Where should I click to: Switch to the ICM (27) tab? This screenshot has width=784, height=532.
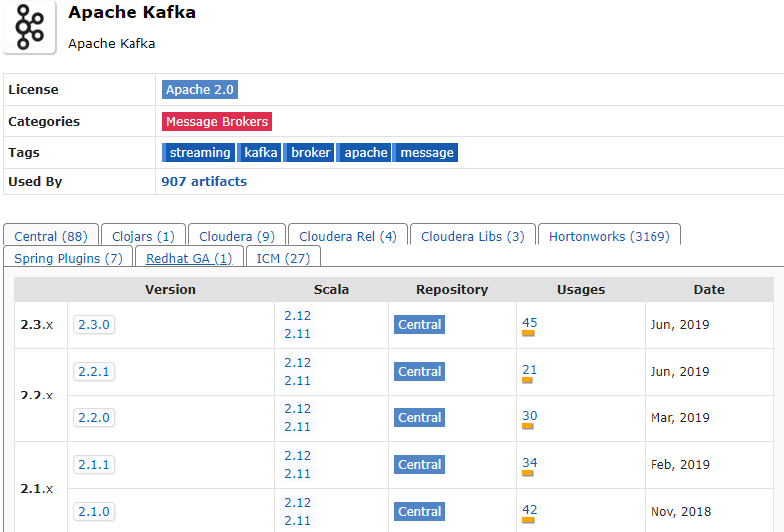(284, 258)
